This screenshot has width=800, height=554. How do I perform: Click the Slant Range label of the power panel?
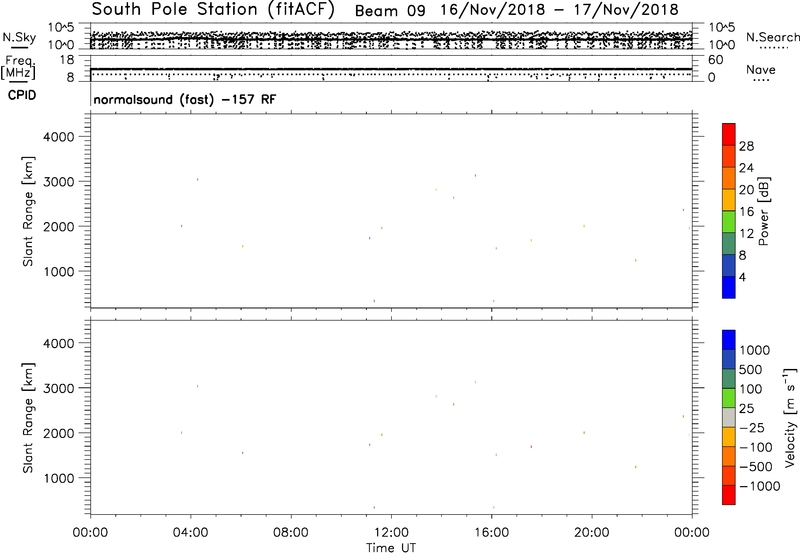point(28,211)
